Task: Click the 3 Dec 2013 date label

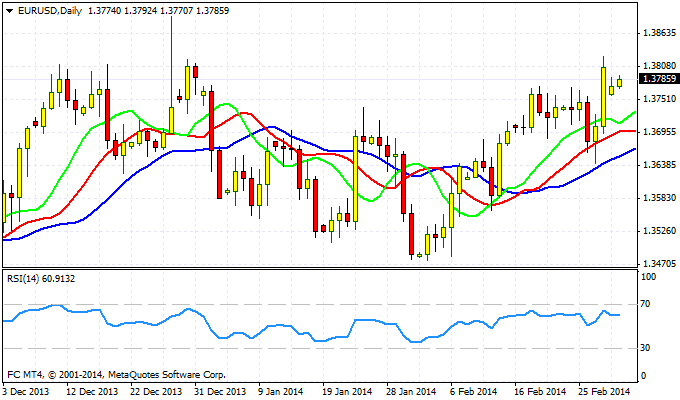Action: pyautogui.click(x=26, y=392)
